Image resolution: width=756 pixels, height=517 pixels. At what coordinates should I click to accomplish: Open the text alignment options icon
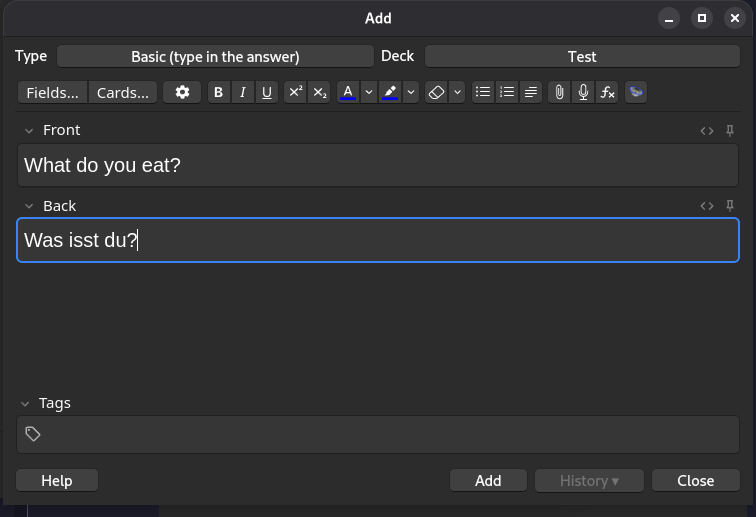click(531, 92)
